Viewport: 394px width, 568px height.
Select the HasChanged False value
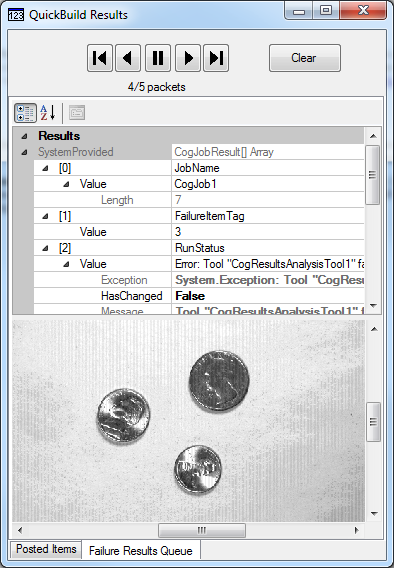pyautogui.click(x=268, y=296)
